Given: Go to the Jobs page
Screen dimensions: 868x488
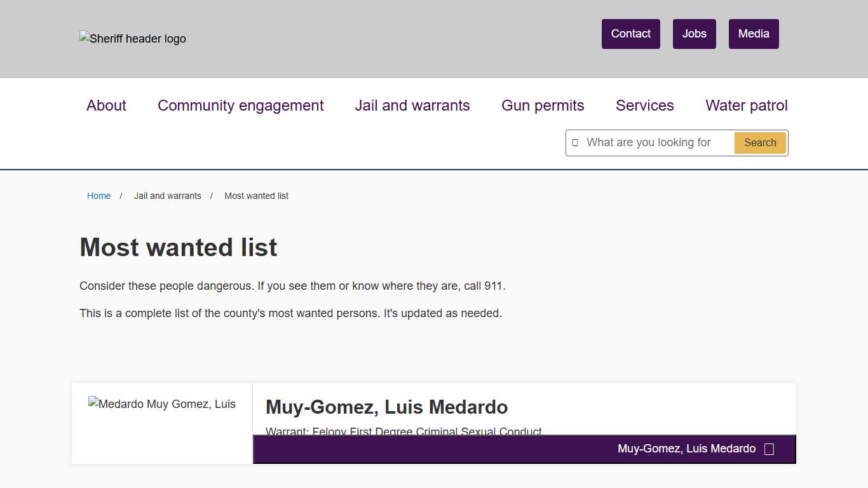Looking at the screenshot, I should [694, 34].
